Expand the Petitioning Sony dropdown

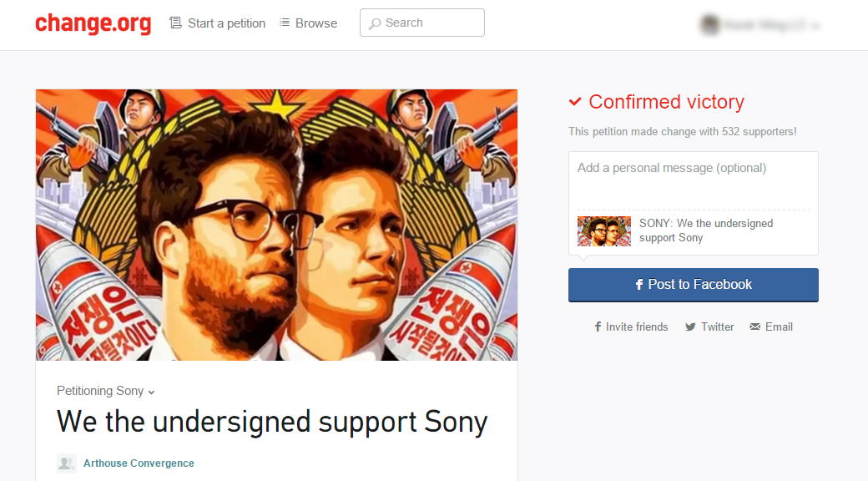[151, 392]
